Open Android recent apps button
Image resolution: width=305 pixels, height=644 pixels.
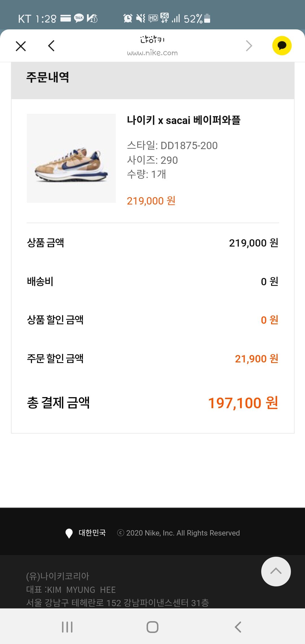click(x=67, y=627)
